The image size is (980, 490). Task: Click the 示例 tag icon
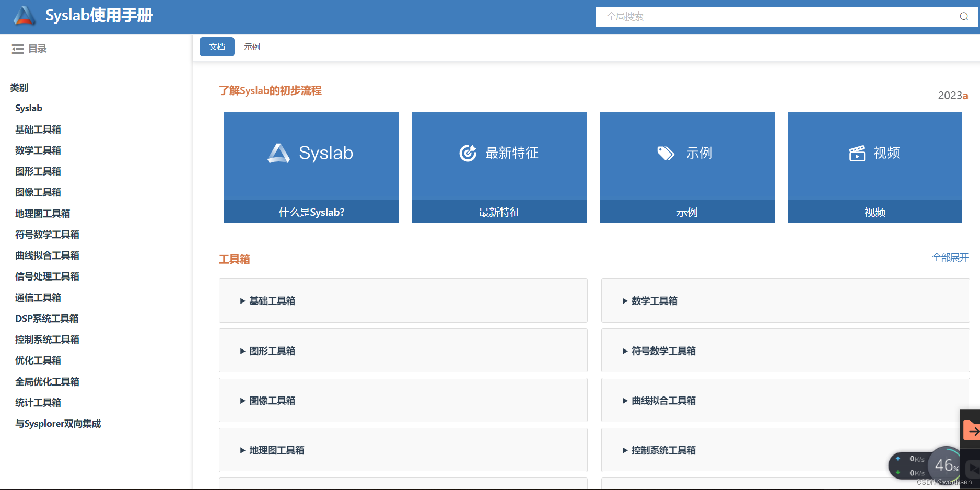[666, 153]
